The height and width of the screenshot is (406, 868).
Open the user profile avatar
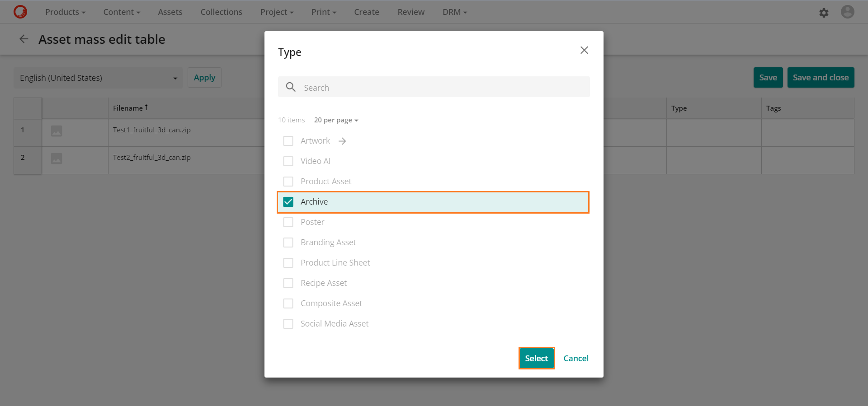(847, 12)
